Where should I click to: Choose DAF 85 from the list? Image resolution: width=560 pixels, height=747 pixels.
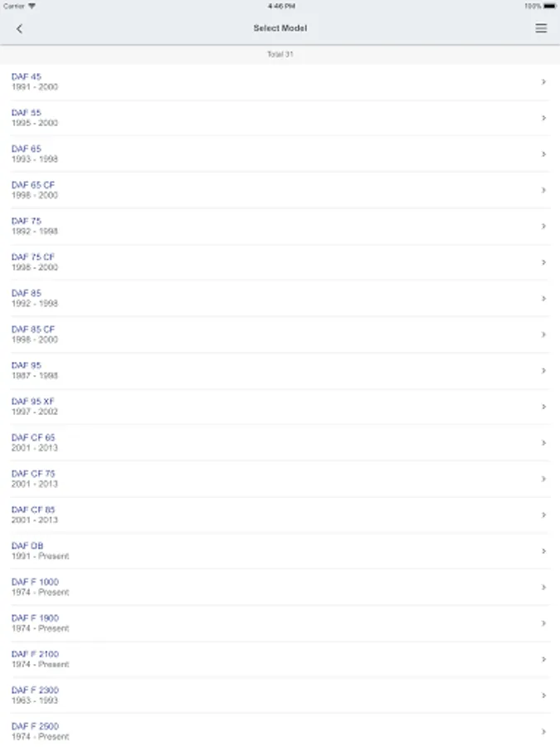pos(280,298)
